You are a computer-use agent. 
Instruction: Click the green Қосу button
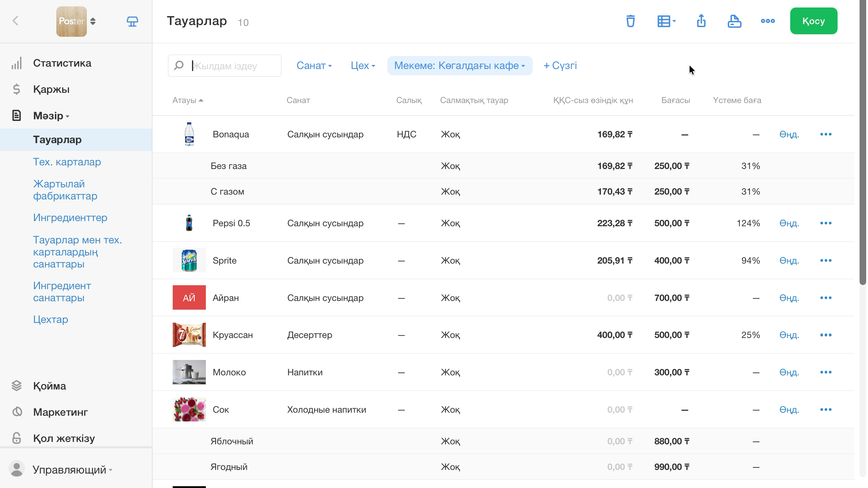click(813, 21)
